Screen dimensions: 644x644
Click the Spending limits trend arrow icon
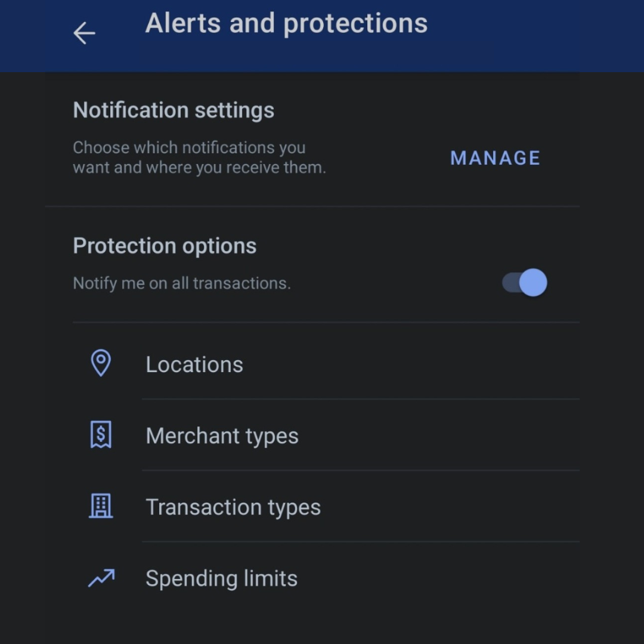101,578
